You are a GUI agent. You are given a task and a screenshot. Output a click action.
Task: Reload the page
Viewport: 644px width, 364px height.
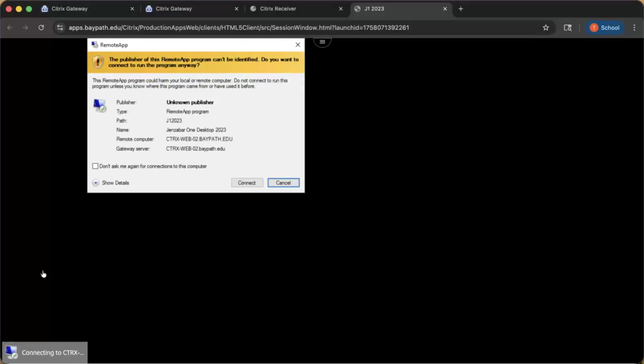coord(41,28)
